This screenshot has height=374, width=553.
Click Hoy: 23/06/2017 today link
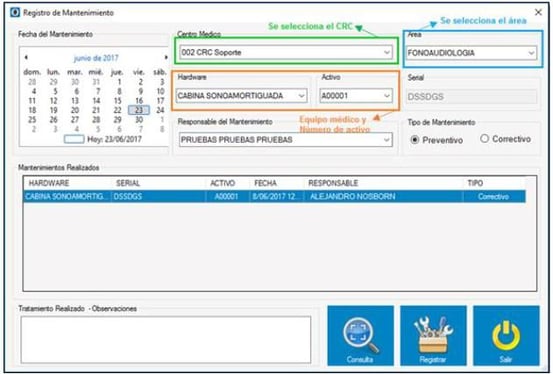(114, 139)
